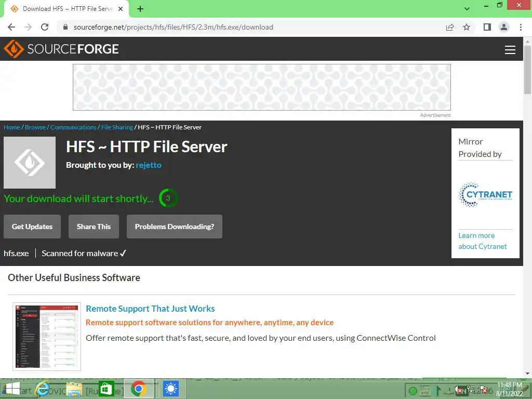Click the address bar URL
This screenshot has height=399, width=532.
pos(174,27)
